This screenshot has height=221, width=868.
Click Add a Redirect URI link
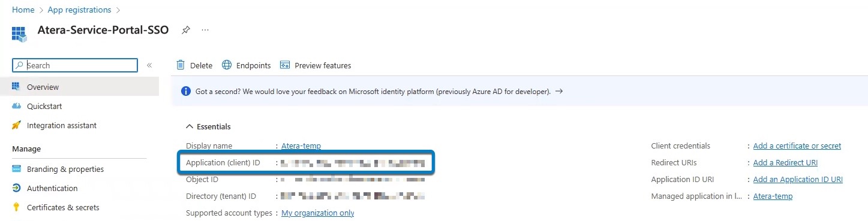pos(785,162)
